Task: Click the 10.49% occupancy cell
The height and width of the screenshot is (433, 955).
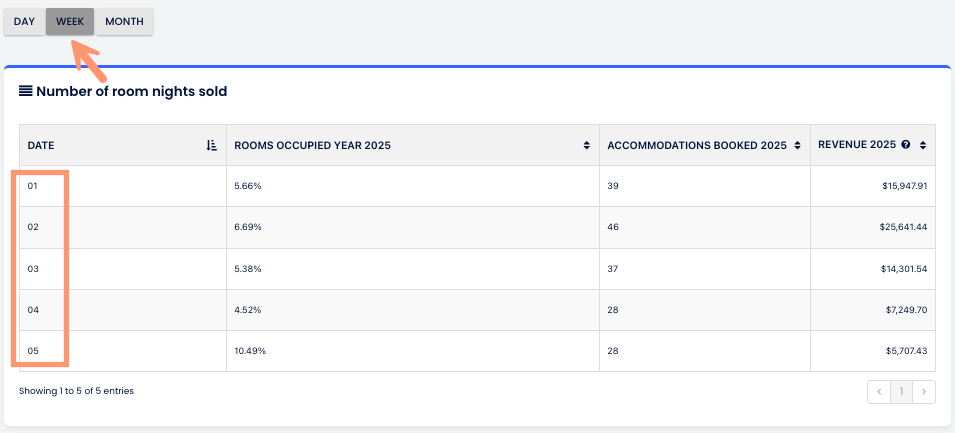Action: (x=249, y=351)
